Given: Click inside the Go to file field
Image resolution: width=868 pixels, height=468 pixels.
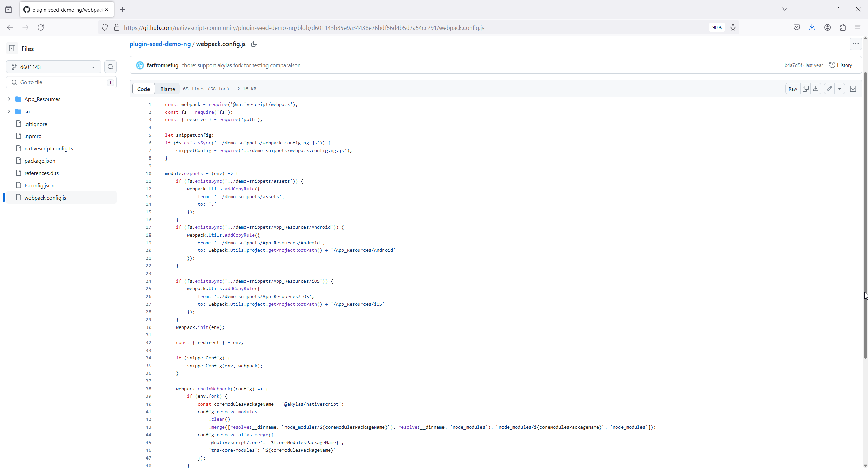Looking at the screenshot, I should coord(61,82).
